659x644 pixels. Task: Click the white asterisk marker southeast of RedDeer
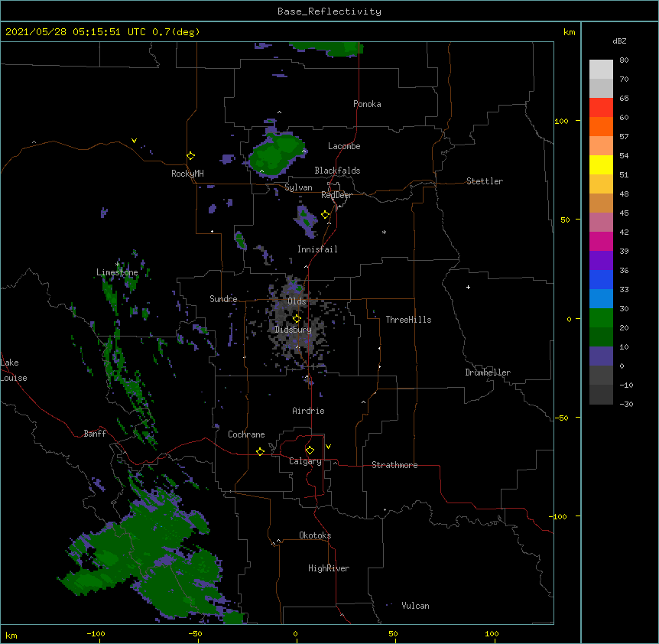[x=384, y=232]
